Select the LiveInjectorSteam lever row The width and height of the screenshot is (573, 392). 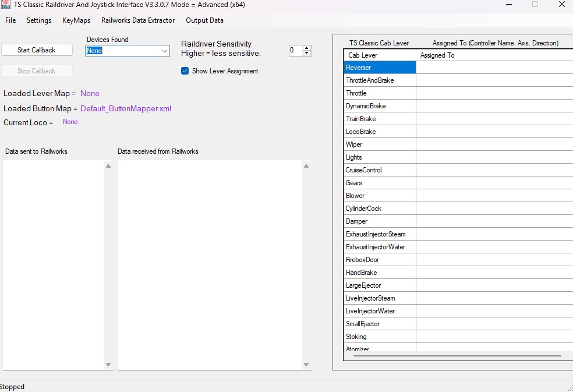(x=380, y=298)
